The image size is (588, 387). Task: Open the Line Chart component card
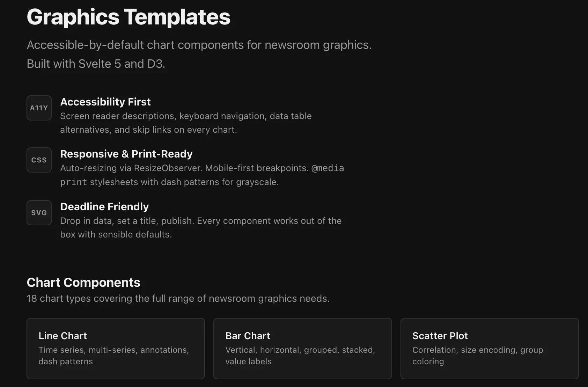116,348
